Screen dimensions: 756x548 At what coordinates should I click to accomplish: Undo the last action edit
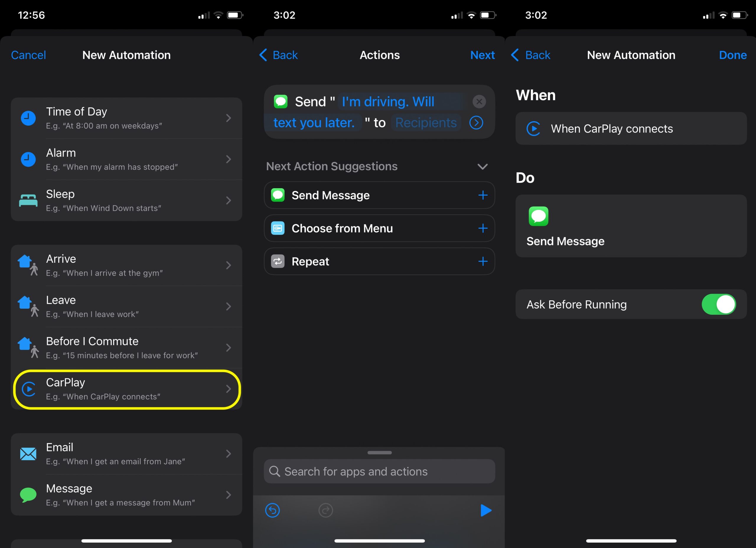[272, 510]
